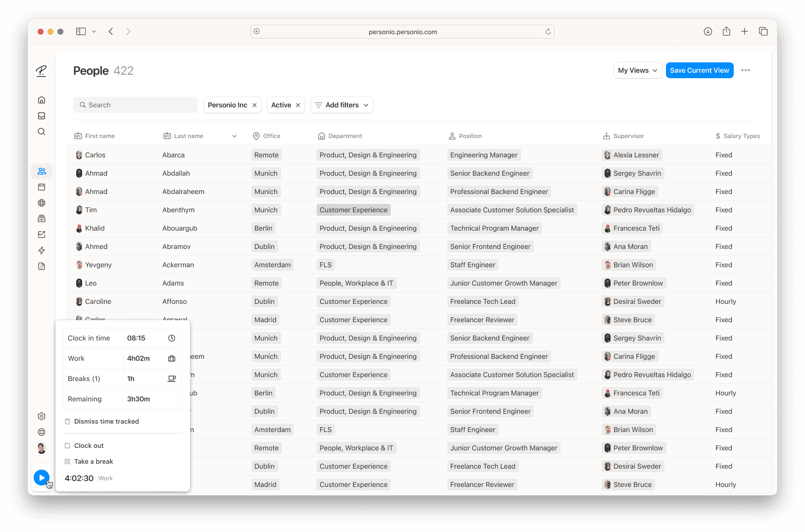The width and height of the screenshot is (805, 532).
Task: Click Hourly salary type for Affonso
Action: 726,301
